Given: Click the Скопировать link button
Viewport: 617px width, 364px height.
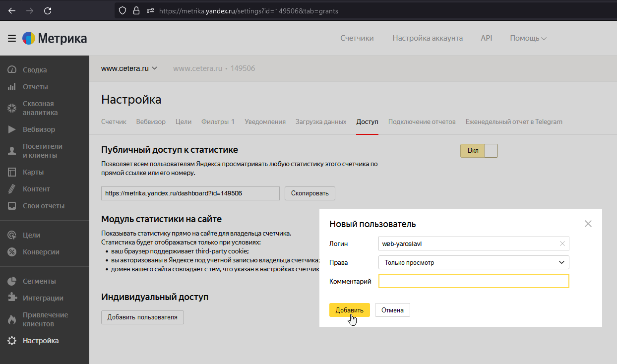Looking at the screenshot, I should pyautogui.click(x=309, y=193).
